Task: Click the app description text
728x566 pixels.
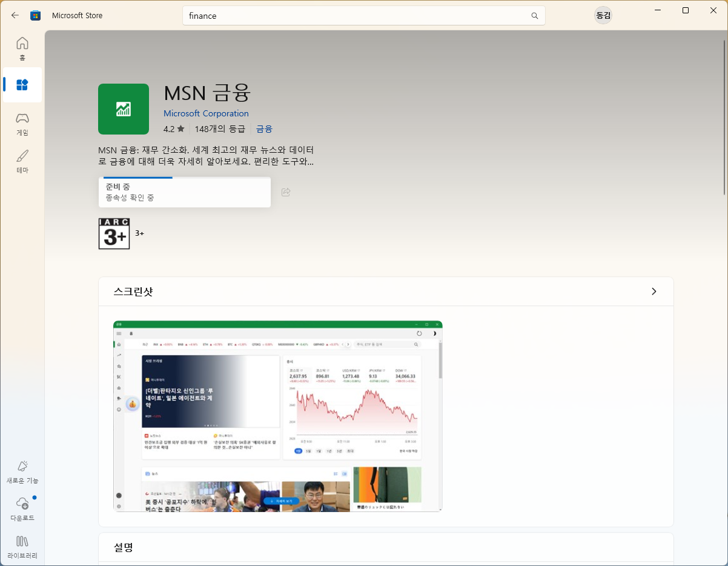Action: [206, 156]
